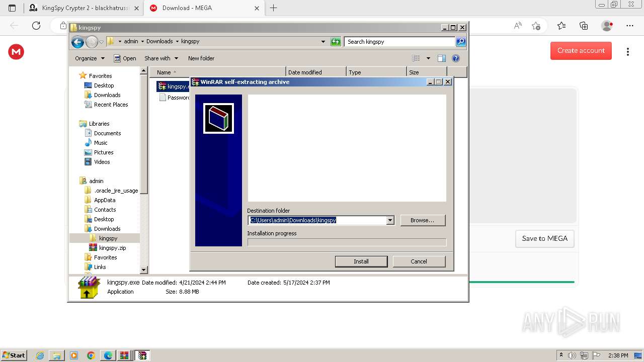Click the Explorer Back arrow button

pyautogui.click(x=77, y=42)
